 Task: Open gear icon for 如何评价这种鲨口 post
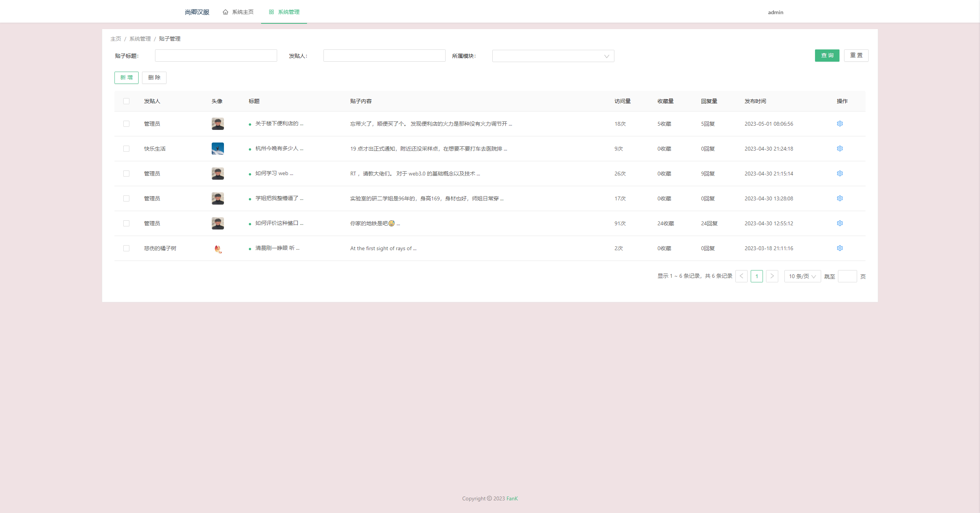coord(840,223)
